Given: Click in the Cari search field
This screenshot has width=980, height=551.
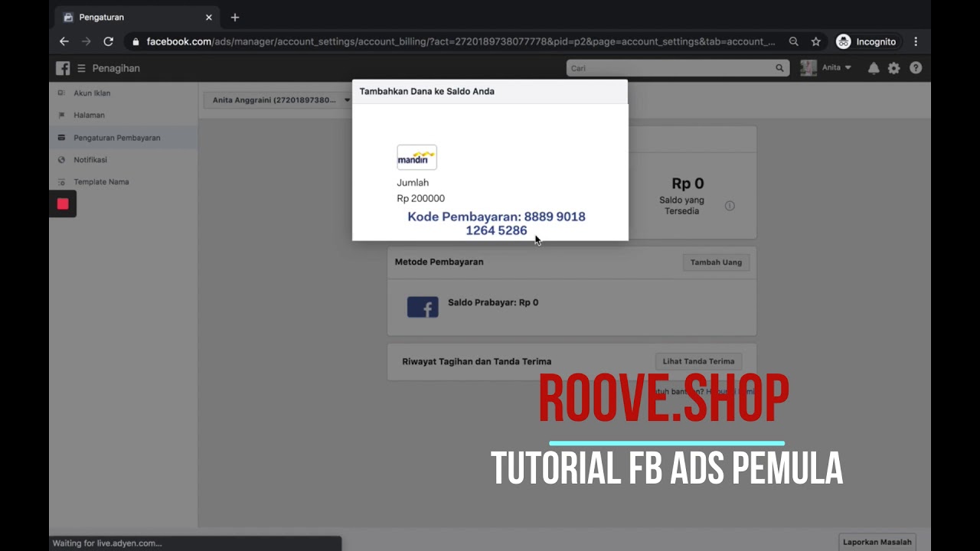Looking at the screenshot, I should click(x=678, y=68).
